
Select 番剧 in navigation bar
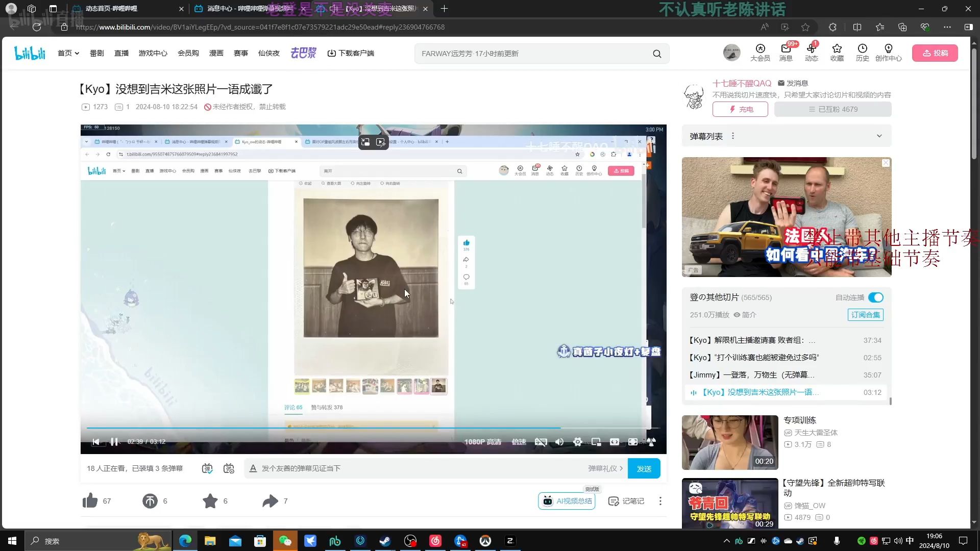[97, 53]
